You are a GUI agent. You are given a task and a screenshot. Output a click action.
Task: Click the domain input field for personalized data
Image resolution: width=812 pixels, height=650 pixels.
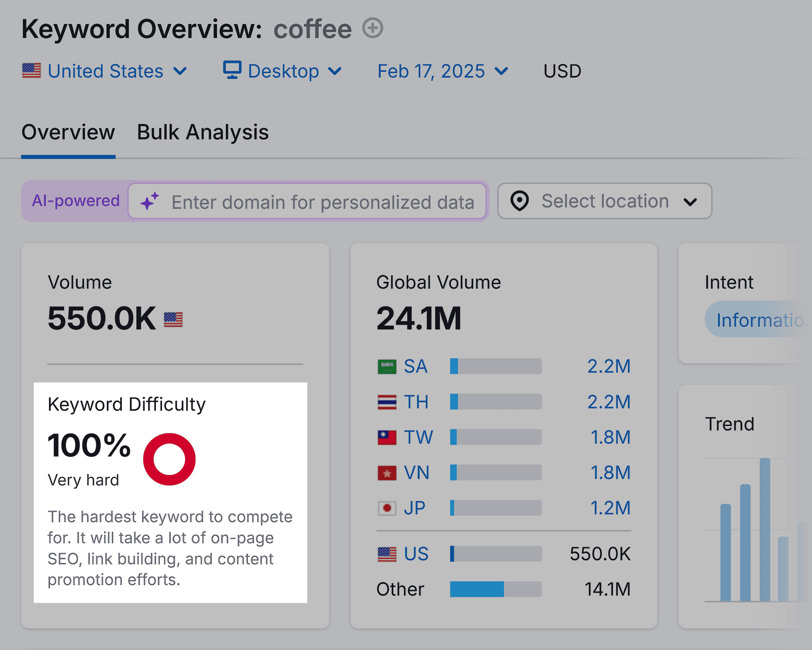321,201
